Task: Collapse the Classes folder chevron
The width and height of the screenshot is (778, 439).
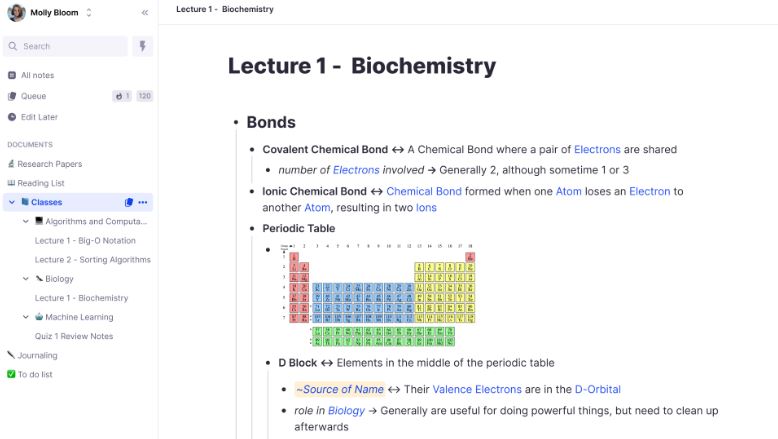Action: pos(12,202)
